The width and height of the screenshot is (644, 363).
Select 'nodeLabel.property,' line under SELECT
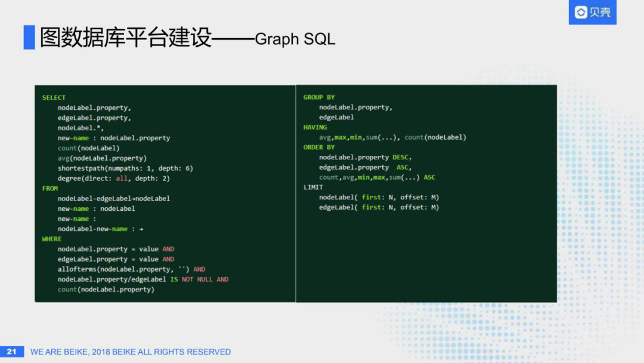pyautogui.click(x=94, y=107)
